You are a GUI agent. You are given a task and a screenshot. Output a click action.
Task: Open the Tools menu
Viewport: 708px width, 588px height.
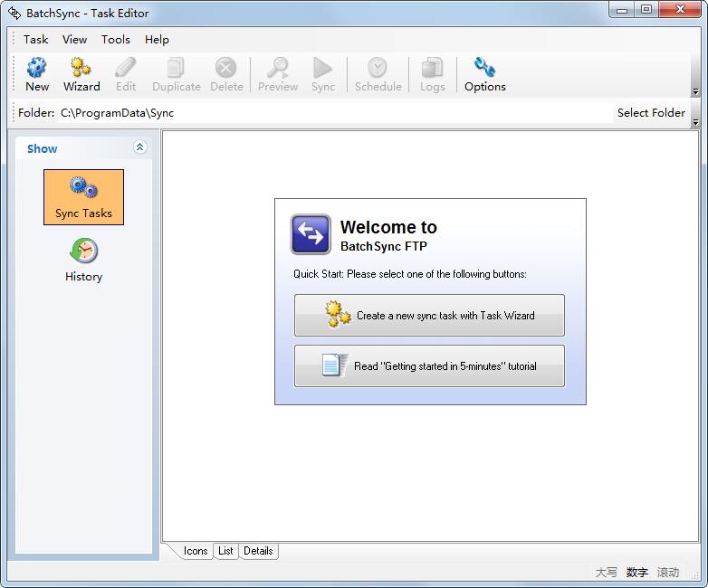[116, 40]
